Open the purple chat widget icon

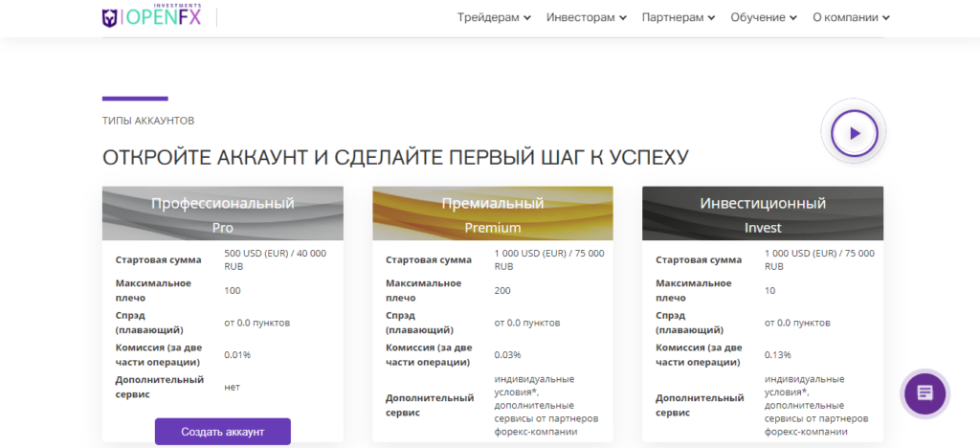coord(924,392)
